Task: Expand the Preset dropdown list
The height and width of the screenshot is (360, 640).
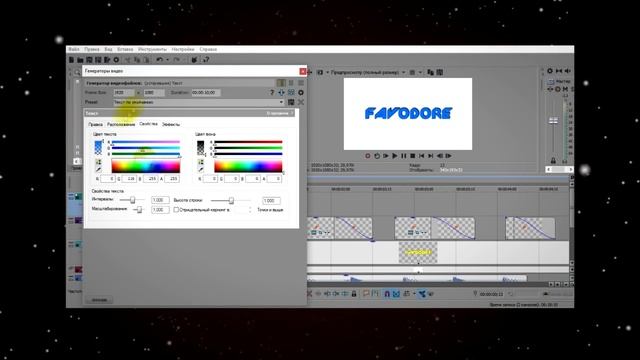Action: [x=281, y=102]
